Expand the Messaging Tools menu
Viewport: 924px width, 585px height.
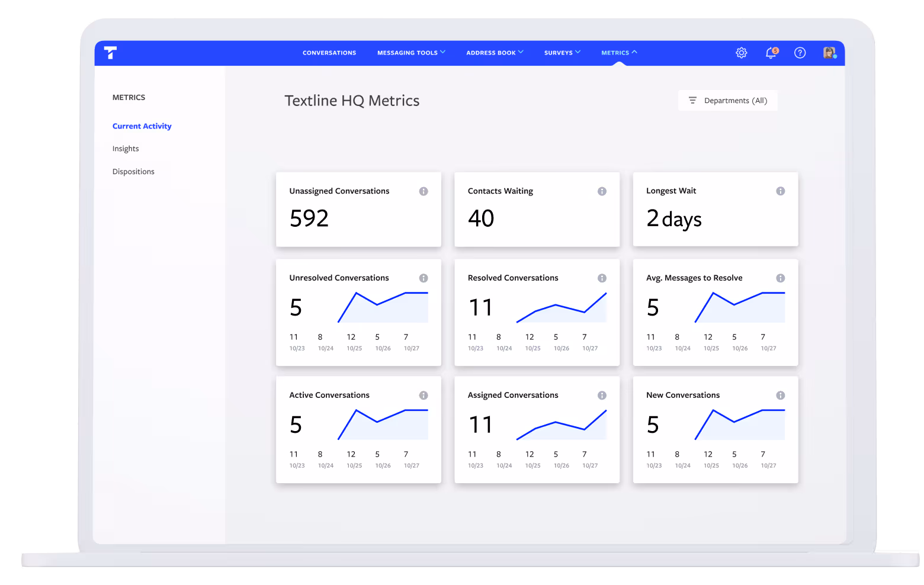pos(411,53)
